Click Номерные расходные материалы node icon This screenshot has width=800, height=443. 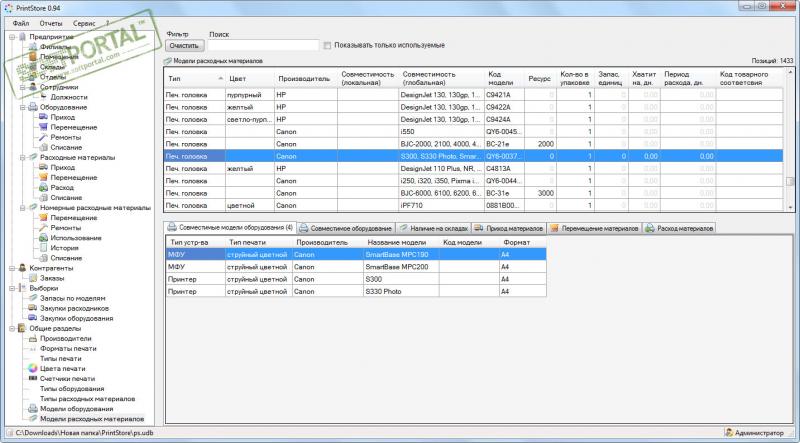point(33,208)
